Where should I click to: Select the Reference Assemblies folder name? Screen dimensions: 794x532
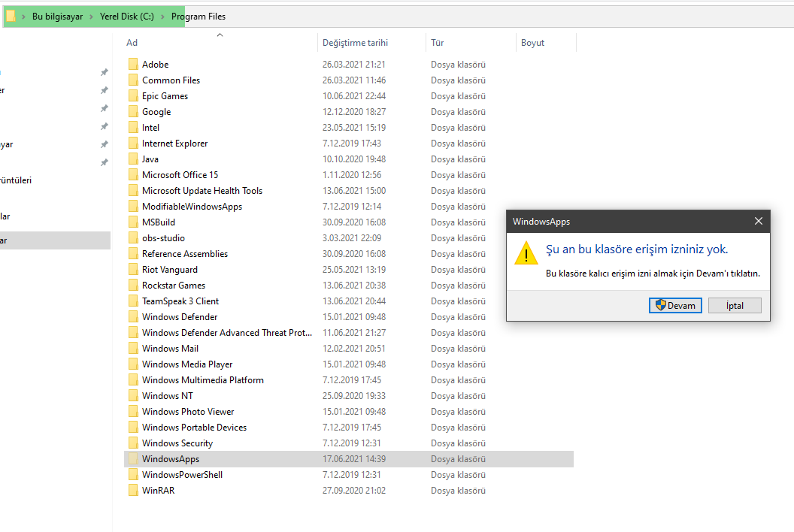click(185, 253)
